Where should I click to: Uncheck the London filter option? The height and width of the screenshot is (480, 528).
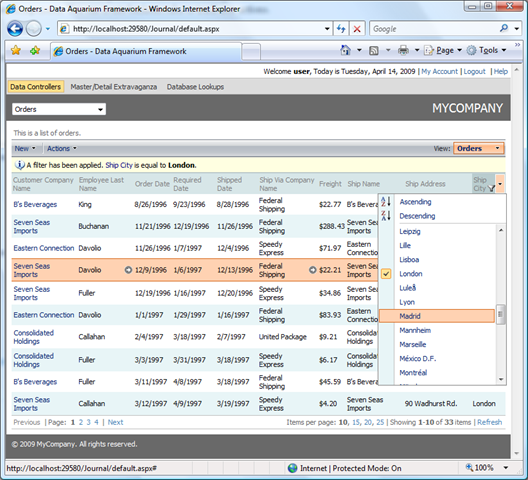coord(386,274)
